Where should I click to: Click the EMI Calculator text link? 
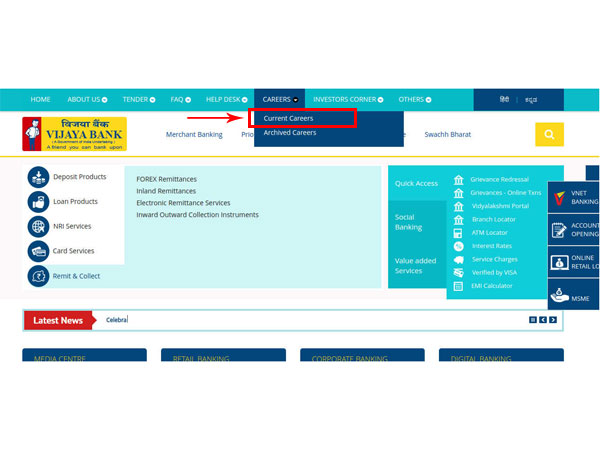coord(492,286)
